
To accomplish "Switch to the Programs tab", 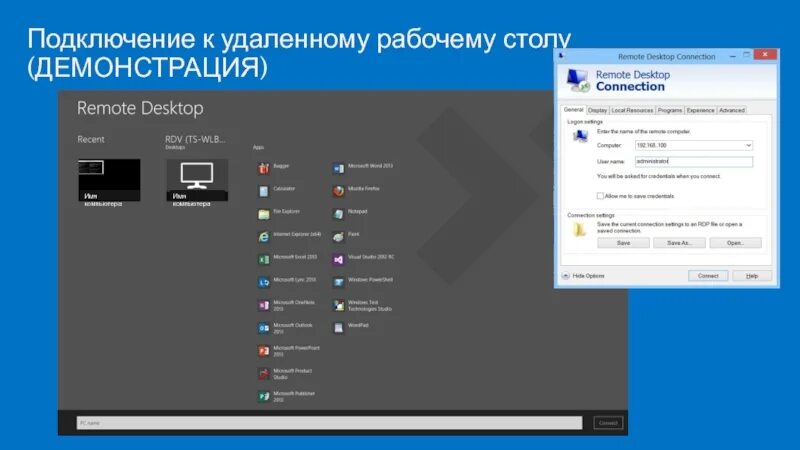I will point(670,110).
